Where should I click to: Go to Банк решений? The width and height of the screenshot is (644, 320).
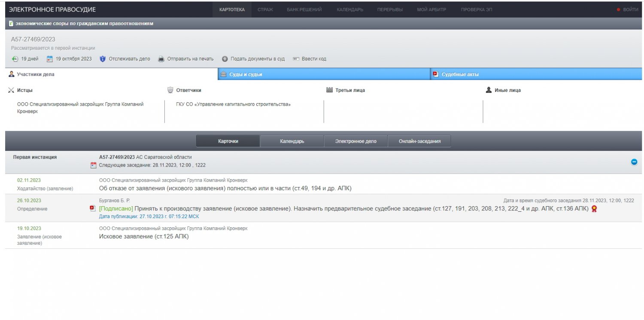(x=304, y=9)
